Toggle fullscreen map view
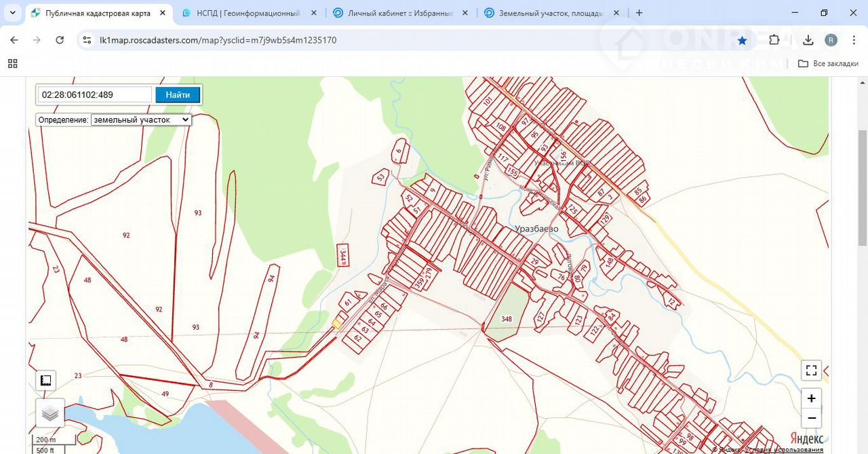 click(811, 371)
